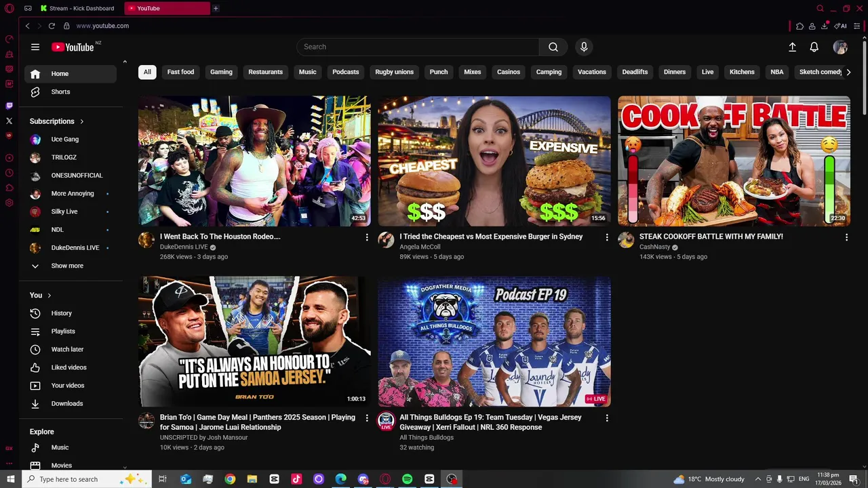Image resolution: width=868 pixels, height=488 pixels.
Task: Select the Rugby unions filter chip
Action: 394,72
